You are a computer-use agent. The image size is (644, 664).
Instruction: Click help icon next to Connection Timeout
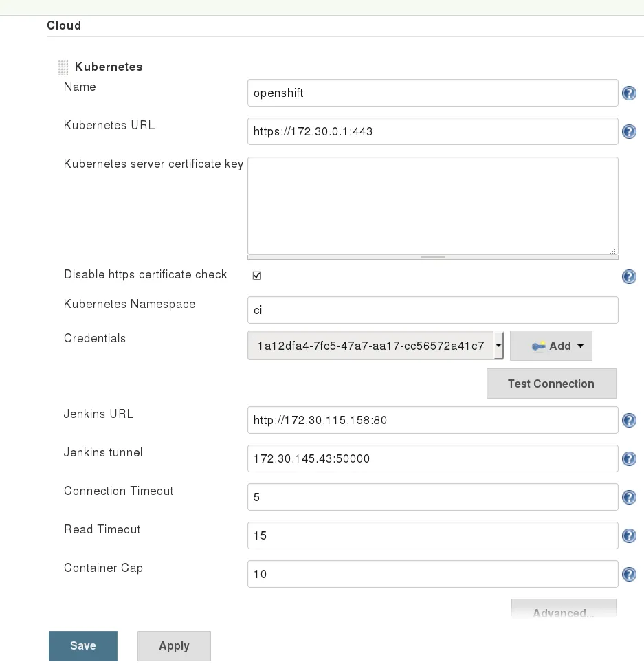coord(629,497)
